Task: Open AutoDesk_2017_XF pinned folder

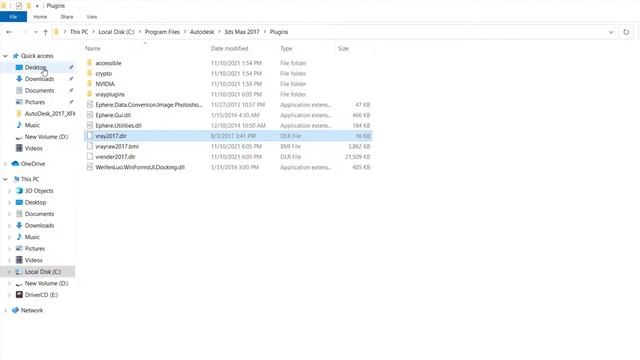Action: [50, 114]
